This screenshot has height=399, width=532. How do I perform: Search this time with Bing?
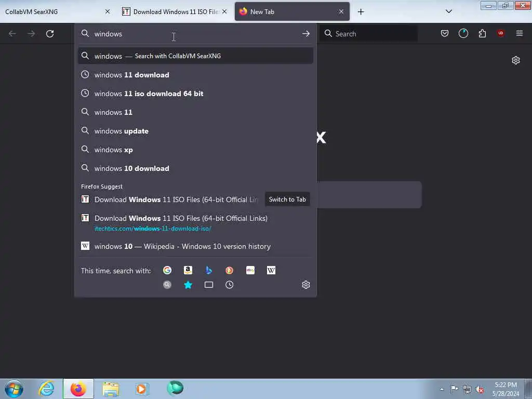tap(209, 270)
